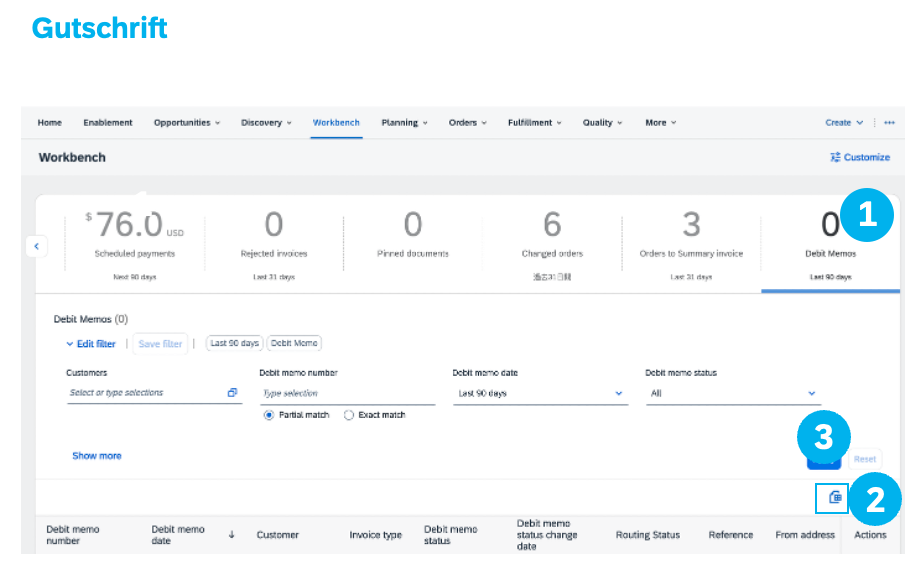
Task: Select the Debit Memos tile
Action: point(830,245)
